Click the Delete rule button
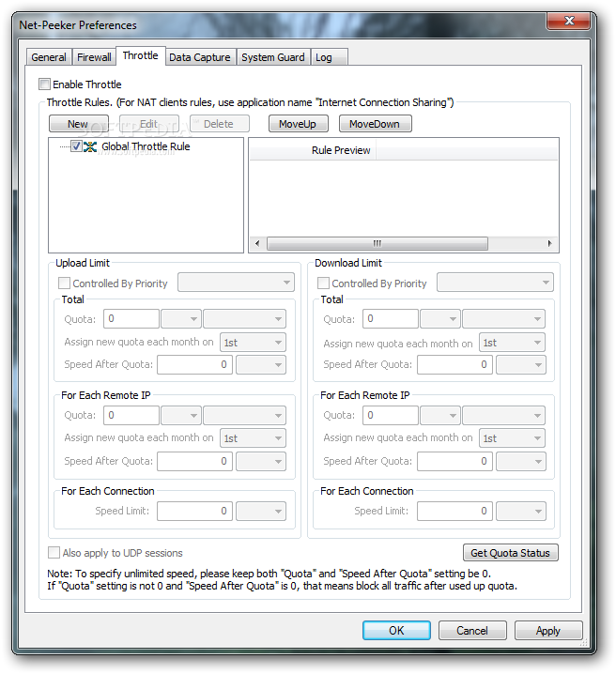This screenshot has height=674, width=616. [219, 124]
